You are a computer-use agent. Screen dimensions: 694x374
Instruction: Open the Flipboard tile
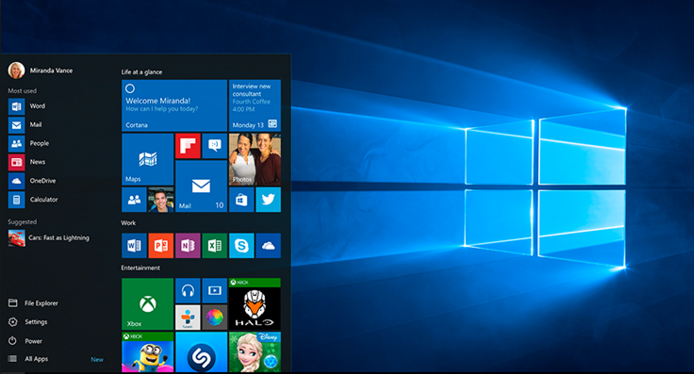pos(188,146)
